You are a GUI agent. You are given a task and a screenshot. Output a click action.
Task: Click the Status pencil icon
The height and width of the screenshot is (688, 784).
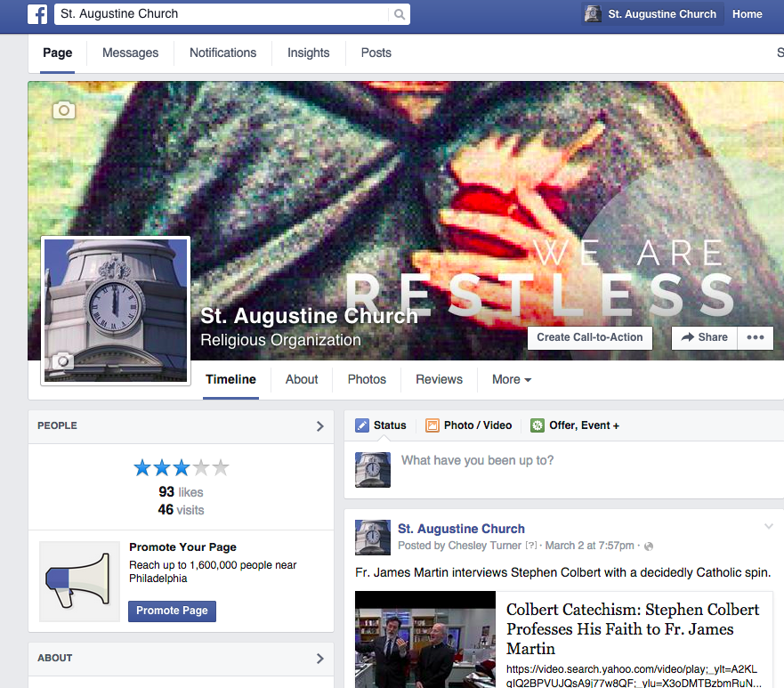coord(362,425)
